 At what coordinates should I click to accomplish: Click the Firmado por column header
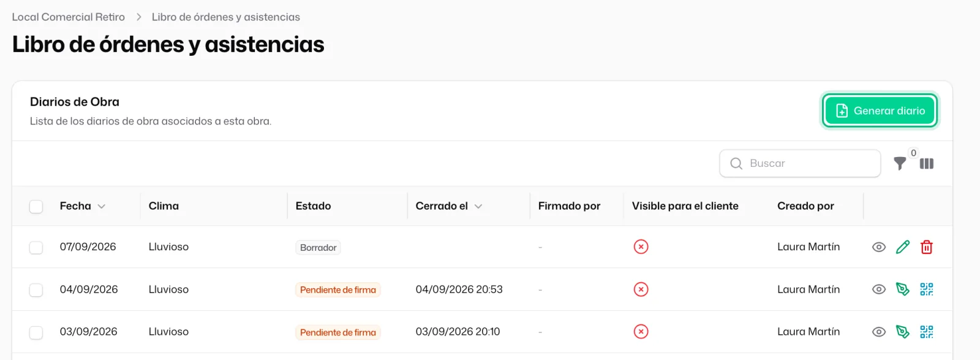pos(569,206)
